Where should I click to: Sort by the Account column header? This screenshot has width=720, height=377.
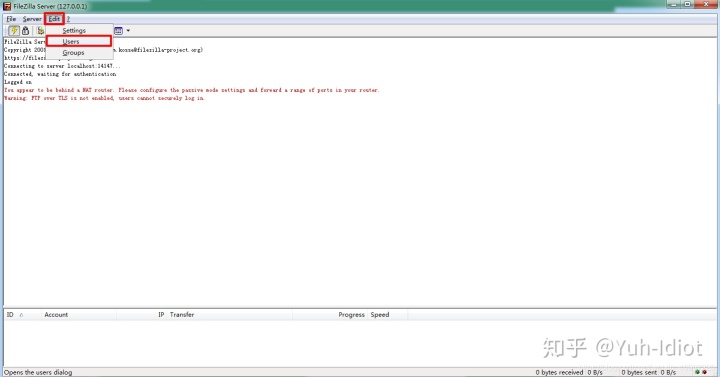(79, 315)
